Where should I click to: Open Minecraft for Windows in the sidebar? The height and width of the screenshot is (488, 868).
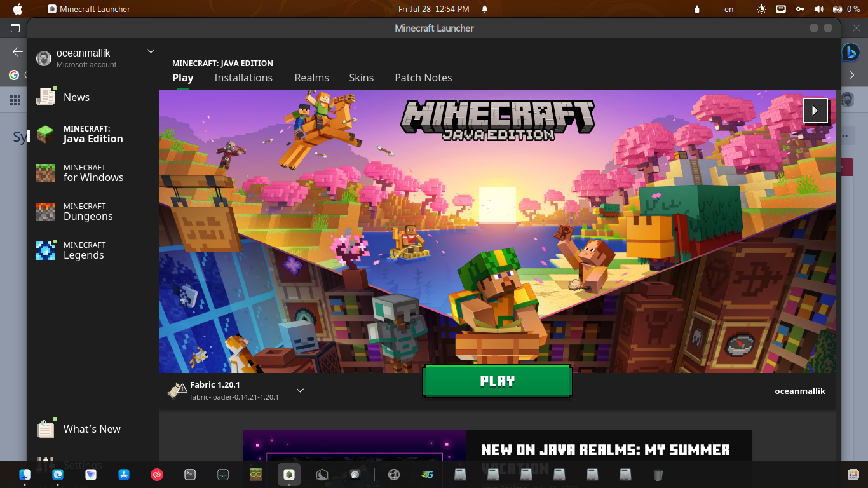tap(92, 173)
